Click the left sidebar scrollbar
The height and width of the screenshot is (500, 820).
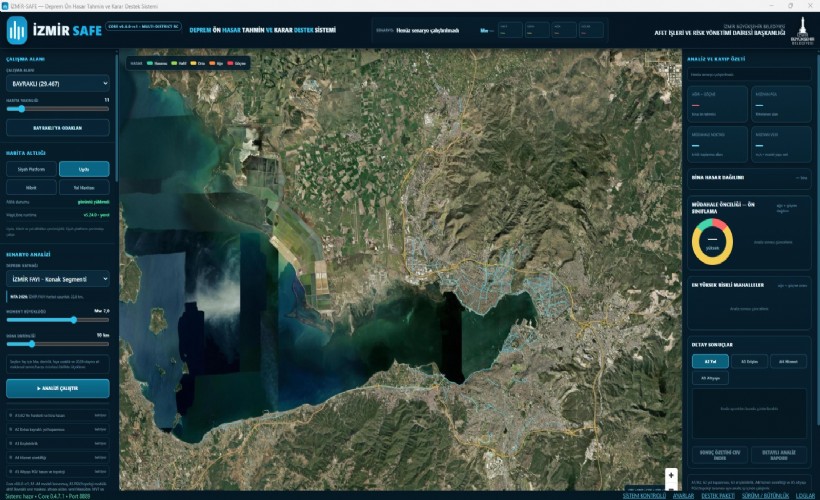click(116, 116)
